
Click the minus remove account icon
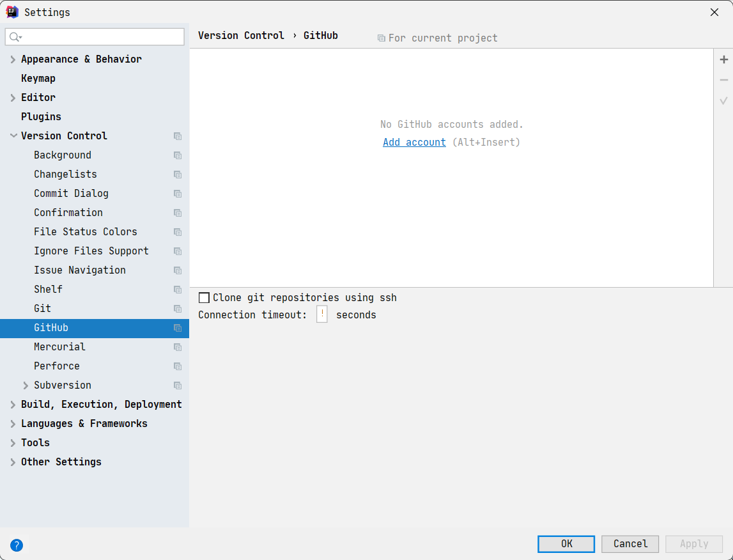click(x=723, y=80)
